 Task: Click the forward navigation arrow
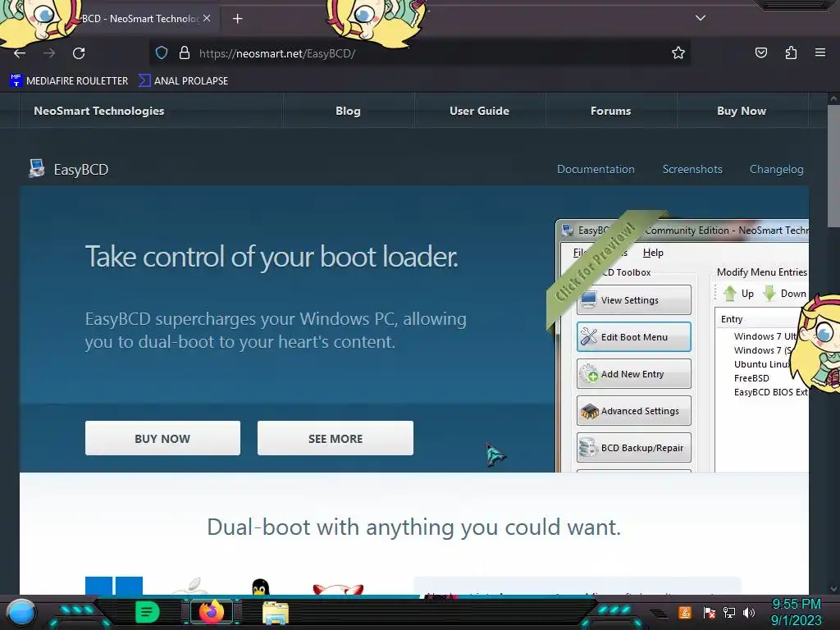click(49, 53)
